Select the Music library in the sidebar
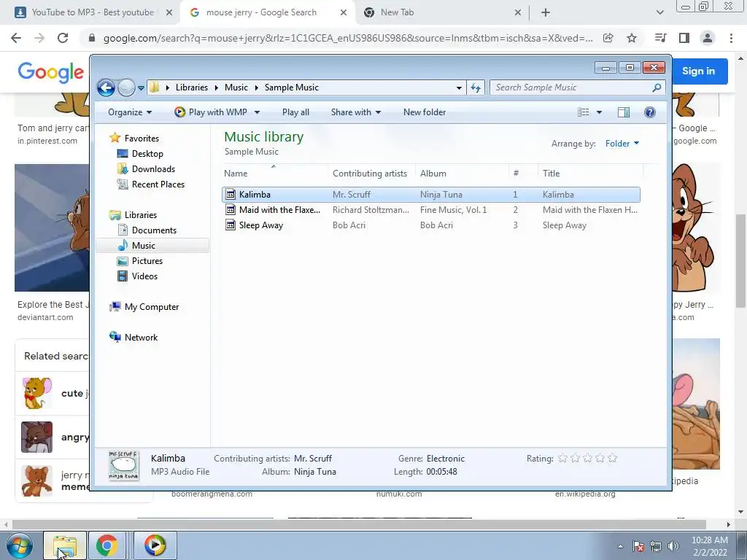Image resolution: width=747 pixels, height=560 pixels. coord(144,246)
